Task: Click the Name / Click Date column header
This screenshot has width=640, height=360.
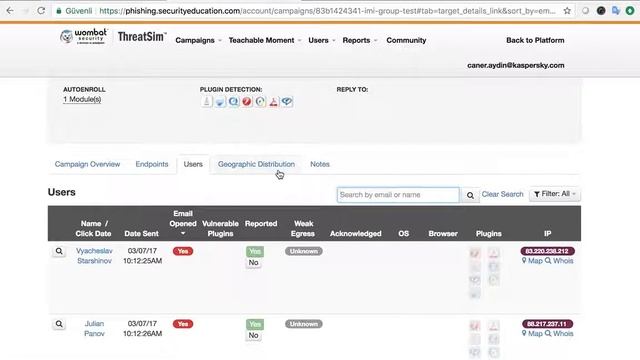Action: 93,229
